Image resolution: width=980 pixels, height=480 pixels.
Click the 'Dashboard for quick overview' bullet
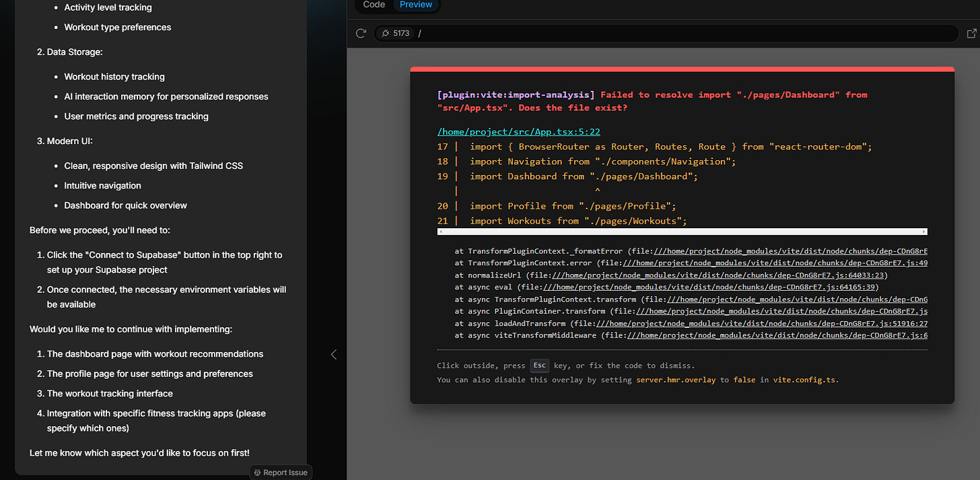(125, 205)
